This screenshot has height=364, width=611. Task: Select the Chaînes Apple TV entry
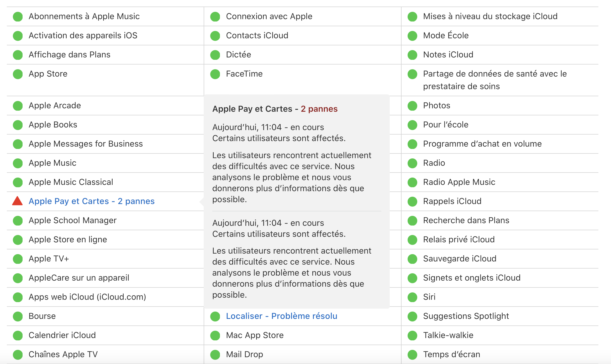point(63,354)
